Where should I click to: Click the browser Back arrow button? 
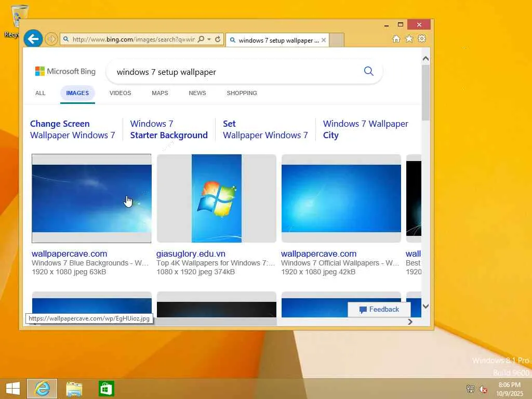coord(33,39)
